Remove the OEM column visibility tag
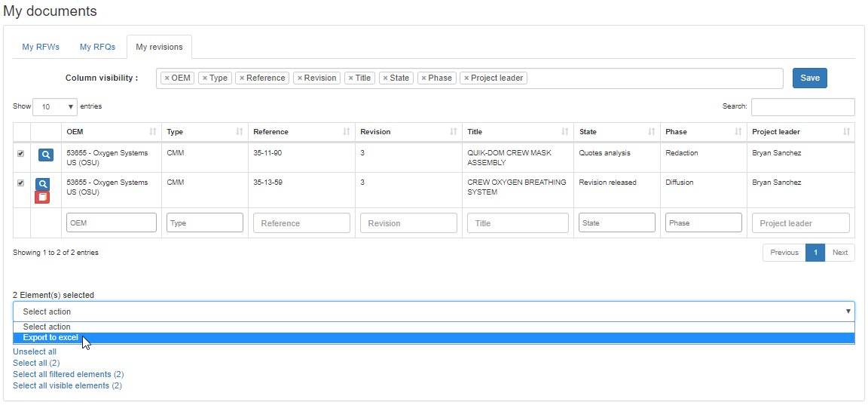 coord(167,78)
